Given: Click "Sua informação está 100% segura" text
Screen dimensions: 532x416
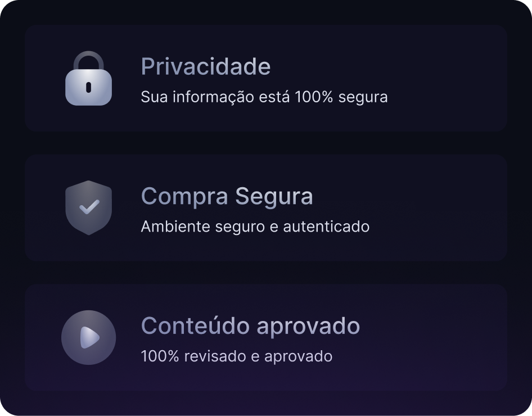Looking at the screenshot, I should point(264,97).
